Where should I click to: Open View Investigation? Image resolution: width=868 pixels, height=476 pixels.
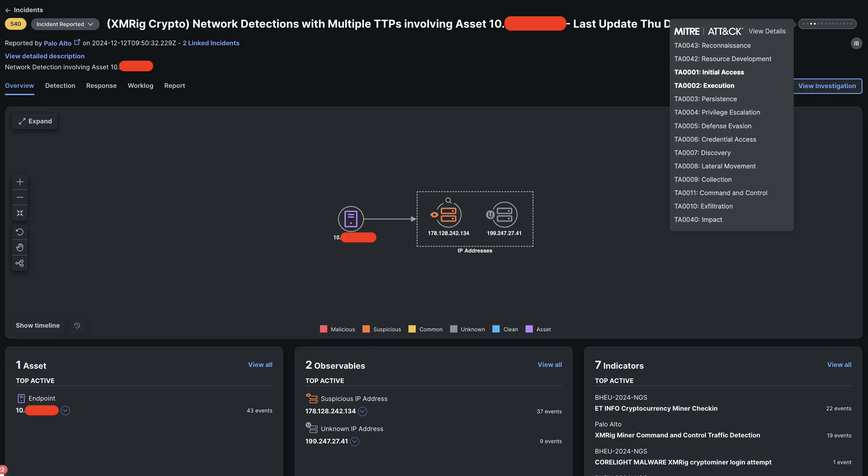pos(828,86)
